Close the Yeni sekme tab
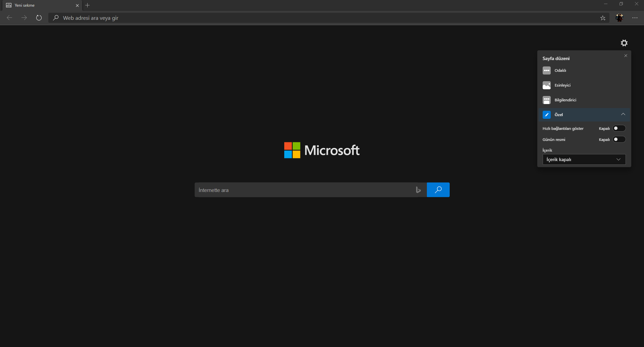The width and height of the screenshot is (644, 347). (77, 5)
